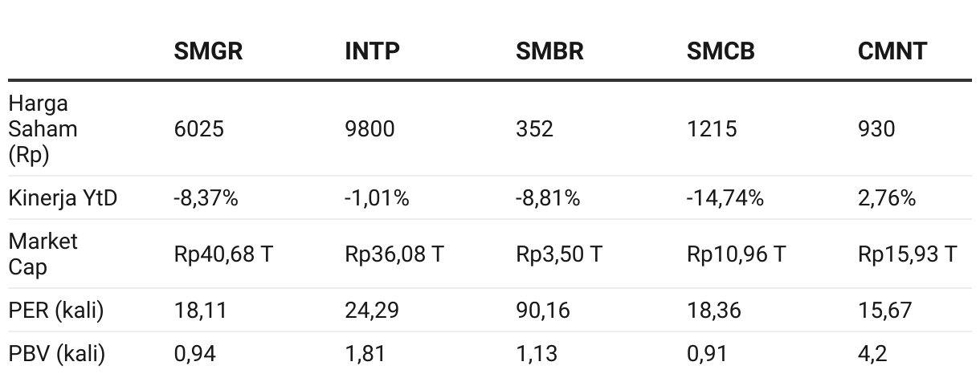Click the Kinerja YtD row label
Viewport: 980px width, 382px height.
tap(63, 198)
